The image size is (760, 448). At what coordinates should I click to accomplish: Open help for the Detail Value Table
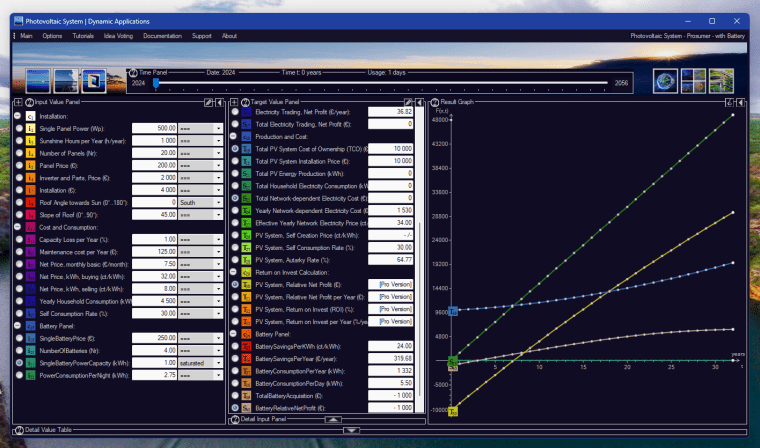[x=19, y=430]
